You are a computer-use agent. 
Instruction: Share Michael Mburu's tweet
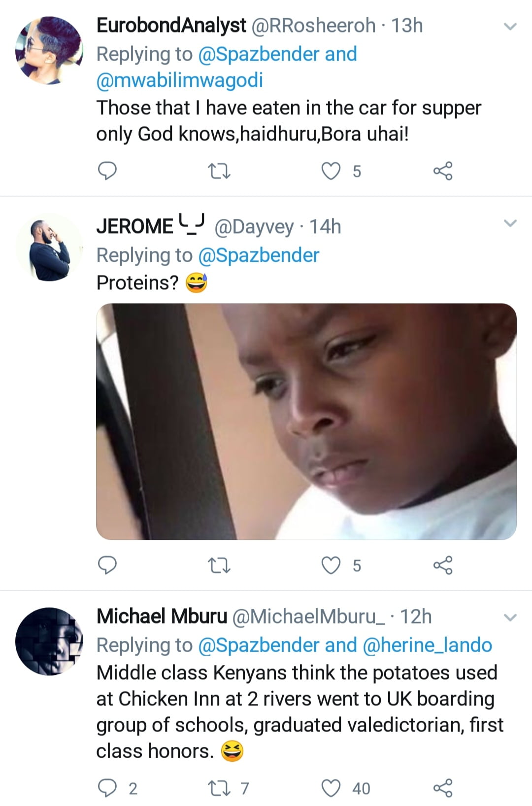tap(442, 788)
